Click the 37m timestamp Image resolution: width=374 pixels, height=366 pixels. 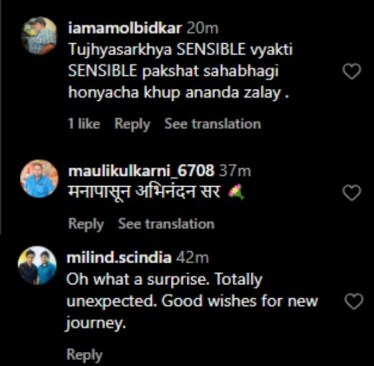click(235, 171)
